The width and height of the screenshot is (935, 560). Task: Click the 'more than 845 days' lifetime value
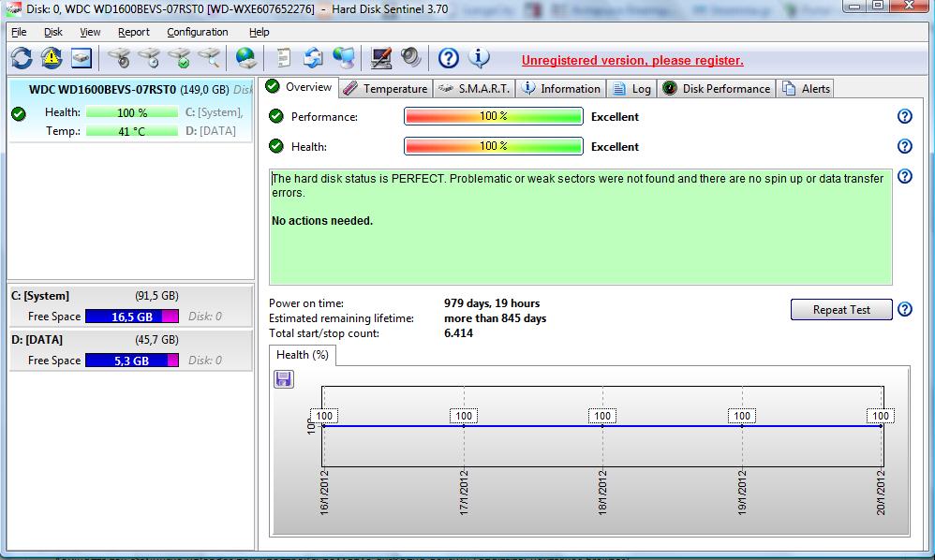[x=495, y=318]
